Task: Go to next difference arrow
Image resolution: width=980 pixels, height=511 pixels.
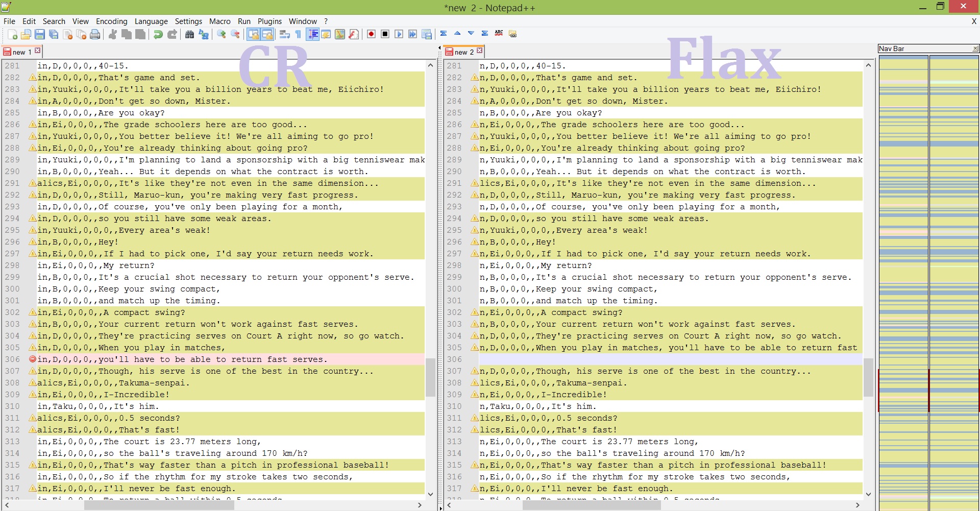Action: click(471, 33)
